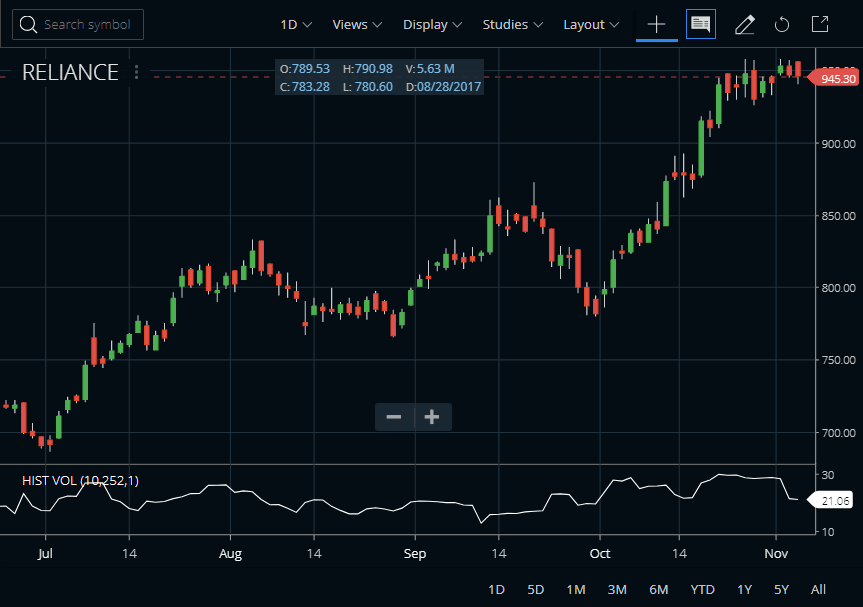This screenshot has width=863, height=607.
Task: Select the pencil drawing tool
Action: coord(745,25)
